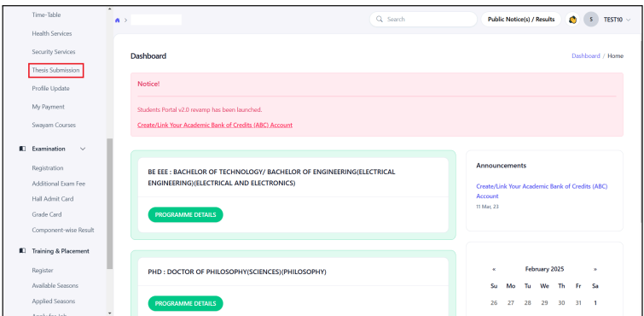
Task: Go to previous month in calendar
Action: click(494, 270)
